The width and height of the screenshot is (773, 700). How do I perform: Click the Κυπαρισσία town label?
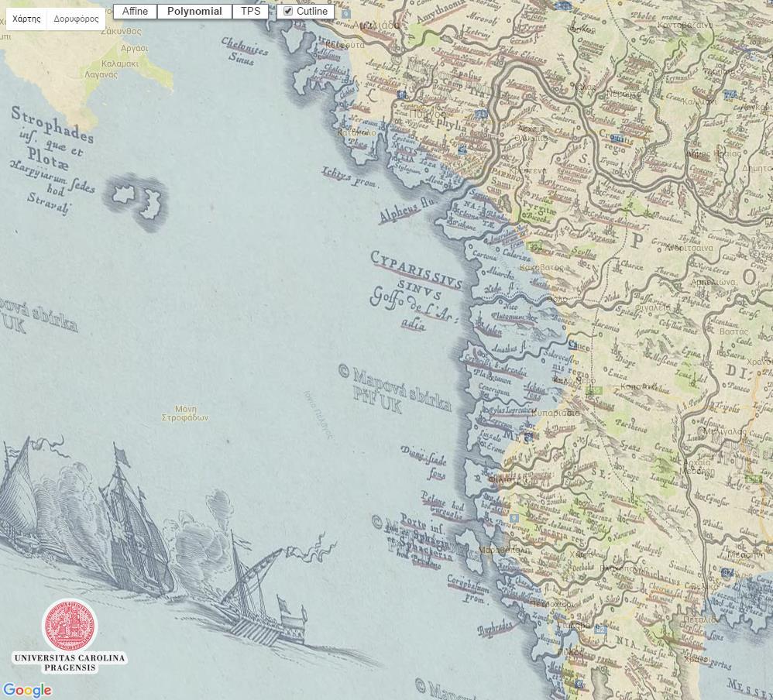[557, 413]
